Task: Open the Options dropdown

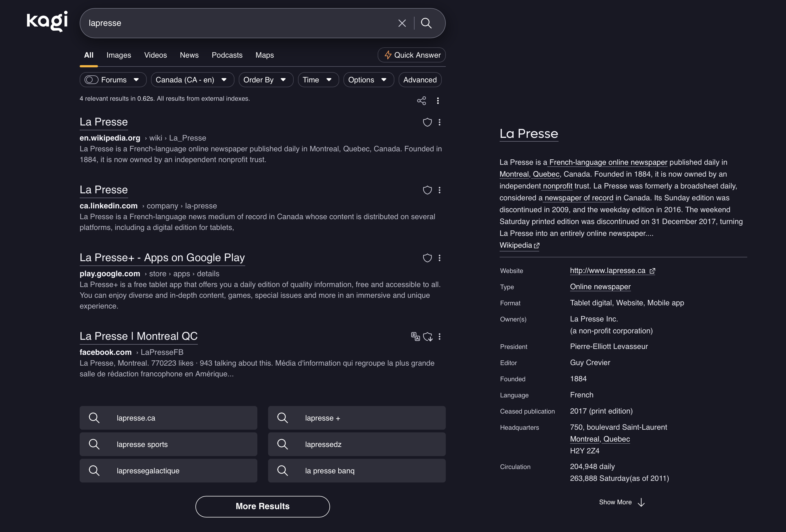Action: [x=369, y=80]
